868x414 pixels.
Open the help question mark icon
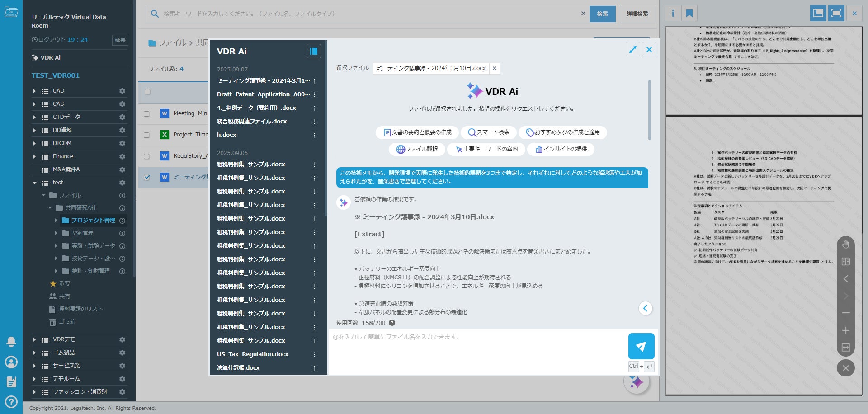pos(11,401)
